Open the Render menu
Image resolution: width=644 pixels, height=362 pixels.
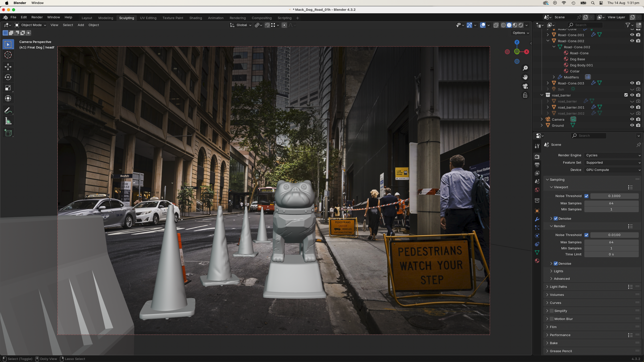click(x=37, y=17)
